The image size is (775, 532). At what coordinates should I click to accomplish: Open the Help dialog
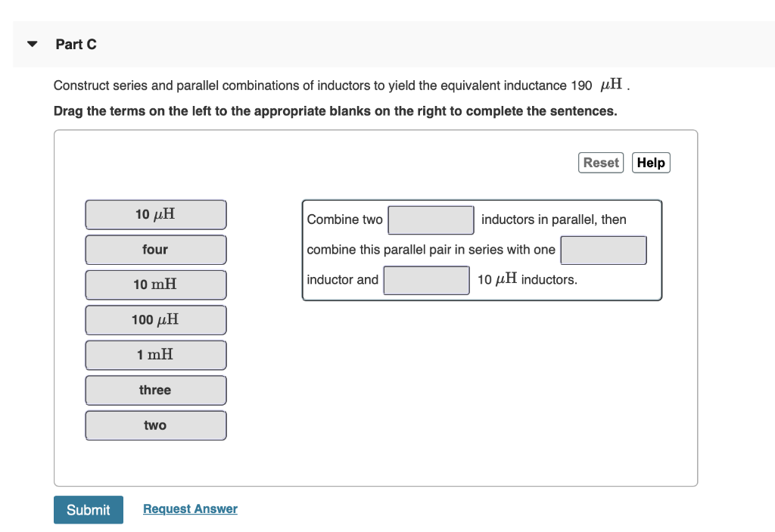(x=651, y=162)
